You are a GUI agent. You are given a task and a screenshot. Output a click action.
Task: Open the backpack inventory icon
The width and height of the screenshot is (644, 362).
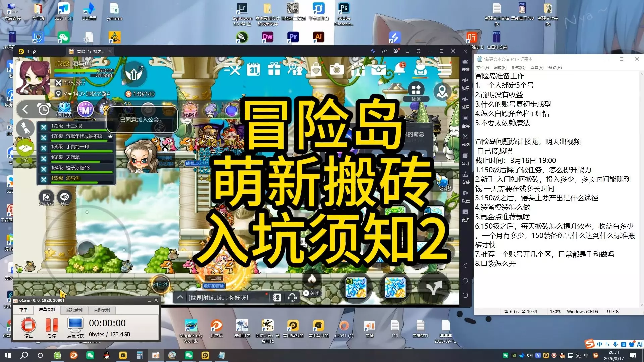click(421, 69)
